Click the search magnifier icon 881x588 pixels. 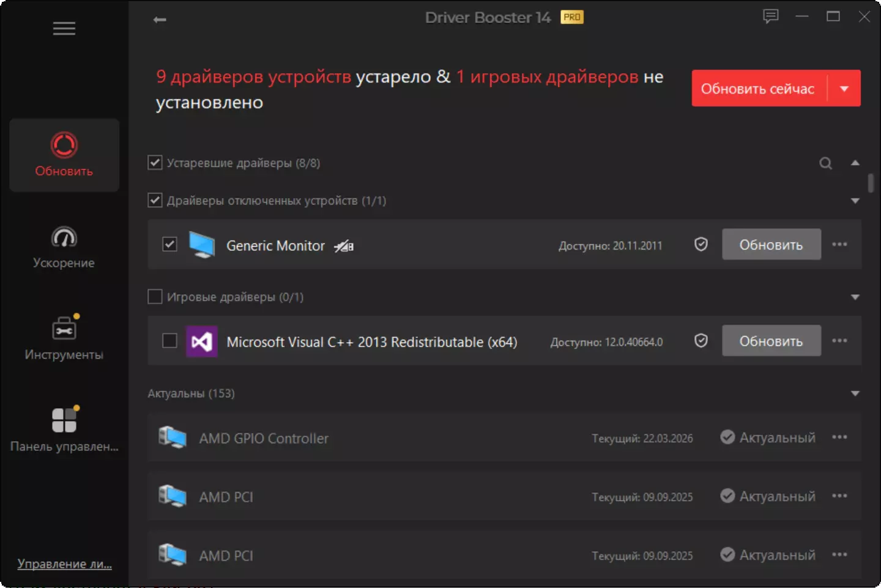point(826,163)
